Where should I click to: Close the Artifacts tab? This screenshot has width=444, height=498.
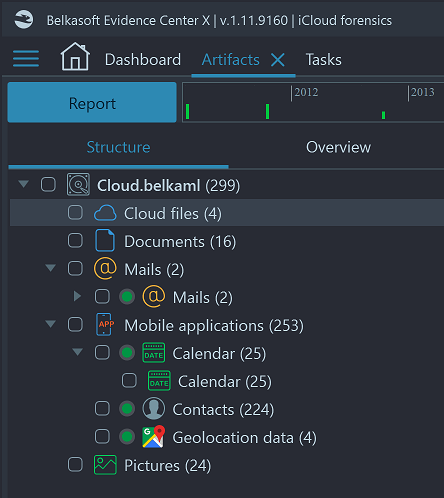[x=278, y=60]
